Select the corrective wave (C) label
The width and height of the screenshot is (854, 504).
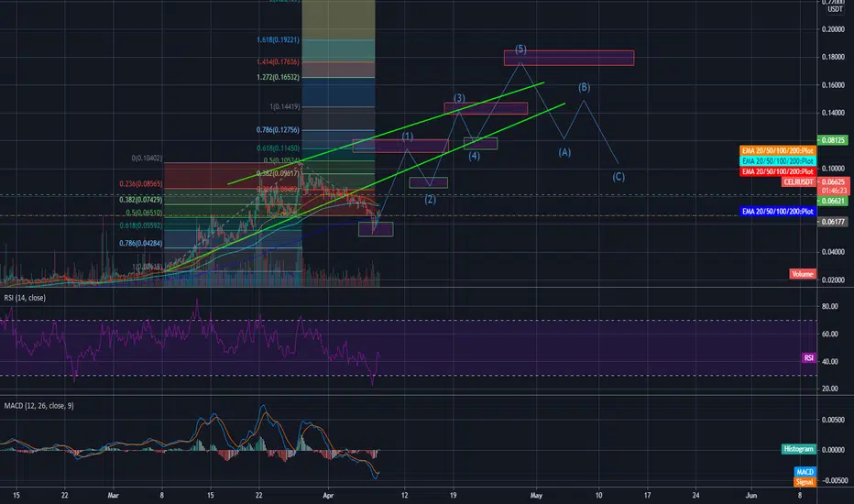[x=619, y=177]
